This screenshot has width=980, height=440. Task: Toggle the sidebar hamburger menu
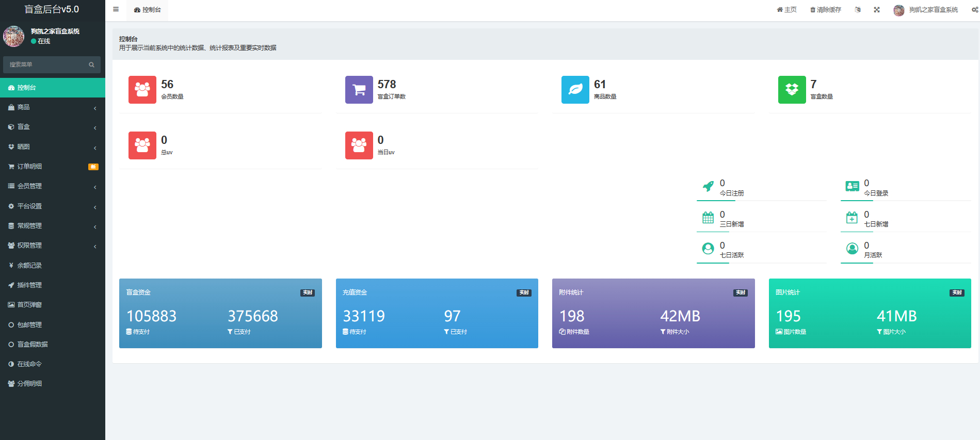(116, 9)
